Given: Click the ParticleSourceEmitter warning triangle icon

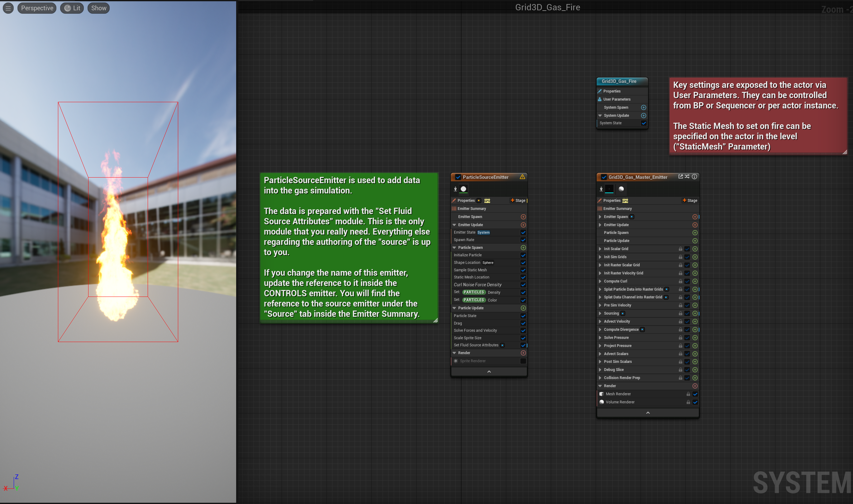Looking at the screenshot, I should (522, 177).
